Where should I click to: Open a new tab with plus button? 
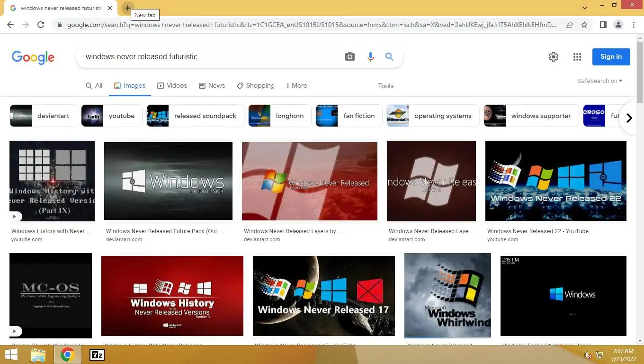(x=127, y=8)
